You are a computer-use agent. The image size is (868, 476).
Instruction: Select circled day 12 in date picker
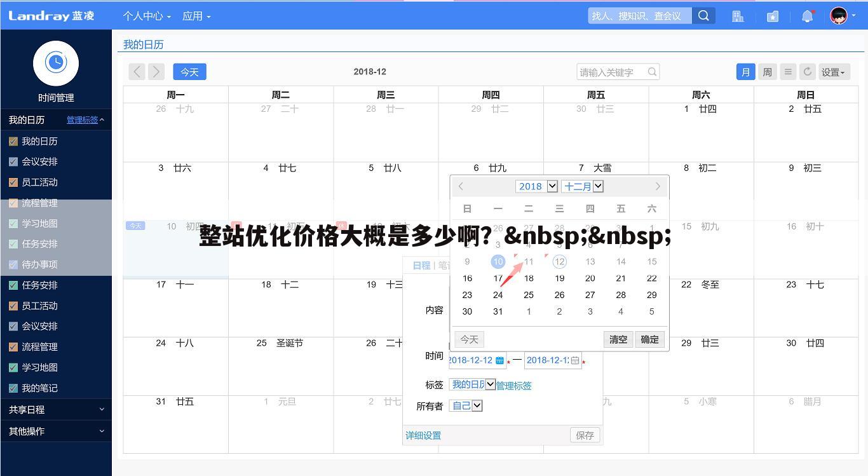[559, 261]
